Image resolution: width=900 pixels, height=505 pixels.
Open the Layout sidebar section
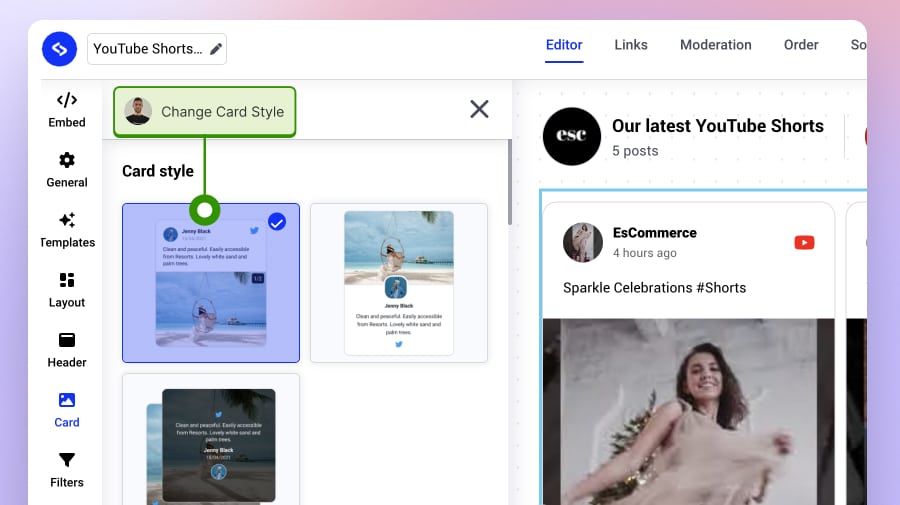pos(67,290)
